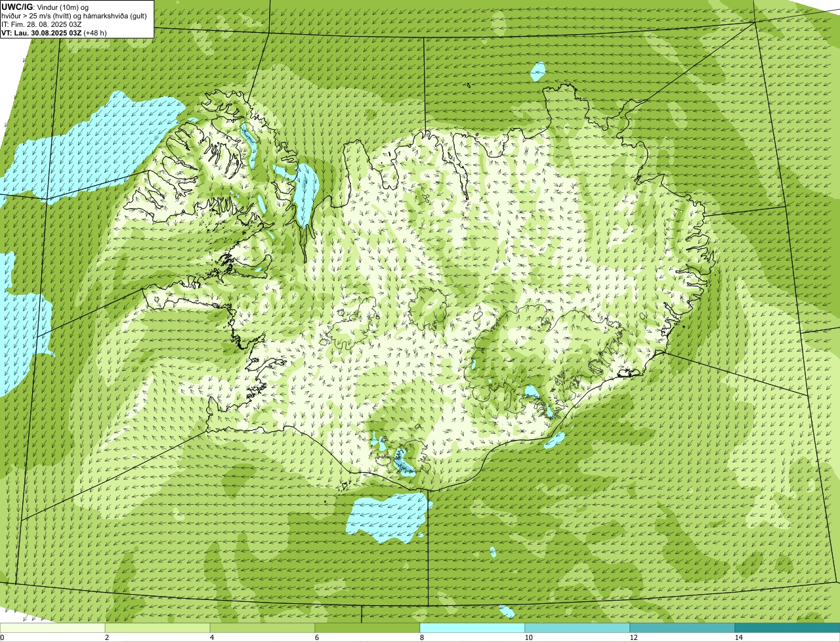Click the legend label '12'
The image size is (840, 642).
coord(633,637)
